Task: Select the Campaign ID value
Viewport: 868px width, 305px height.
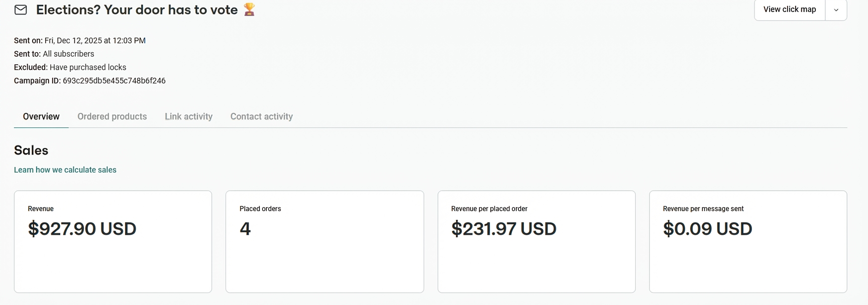Action: [x=114, y=80]
